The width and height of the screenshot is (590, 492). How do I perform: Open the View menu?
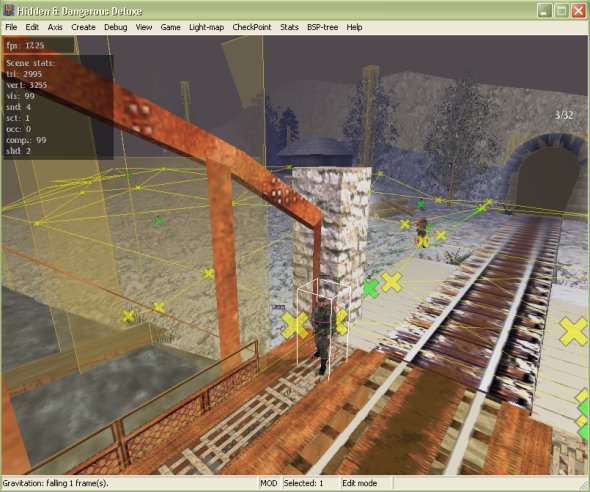tap(144, 27)
